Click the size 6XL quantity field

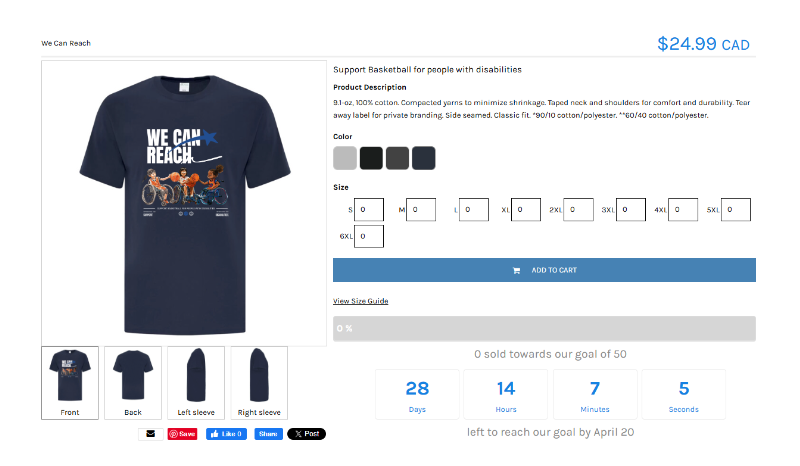tap(369, 236)
